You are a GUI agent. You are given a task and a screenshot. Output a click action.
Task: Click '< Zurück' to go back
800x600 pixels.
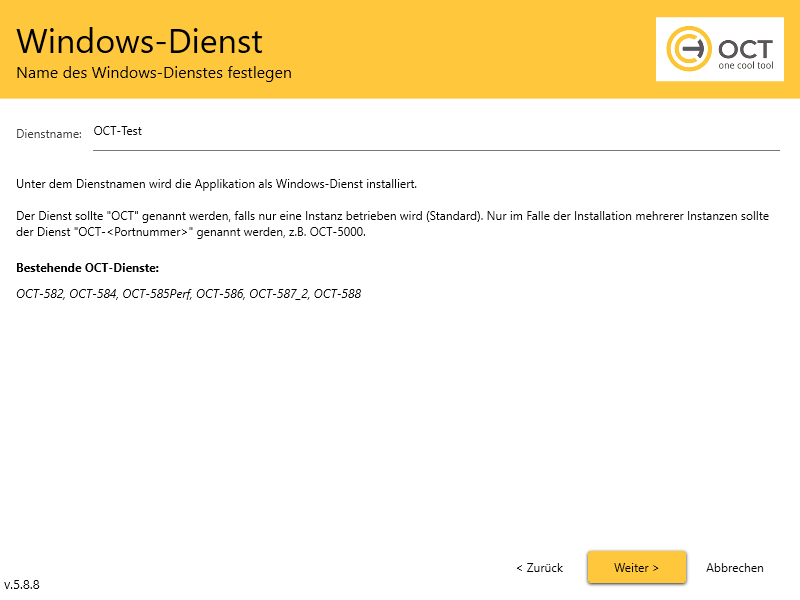click(538, 567)
